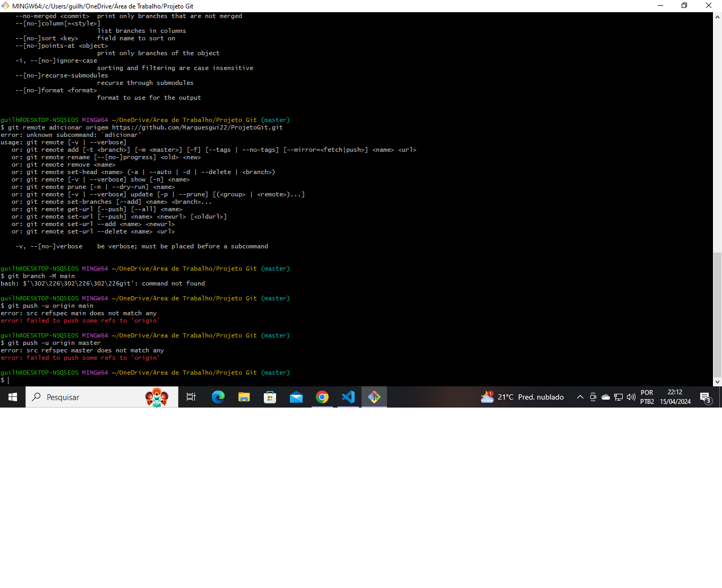Image resolution: width=722 pixels, height=588 pixels.
Task: Switch to Visual Studio Code on the taskbar
Action: tap(348, 397)
